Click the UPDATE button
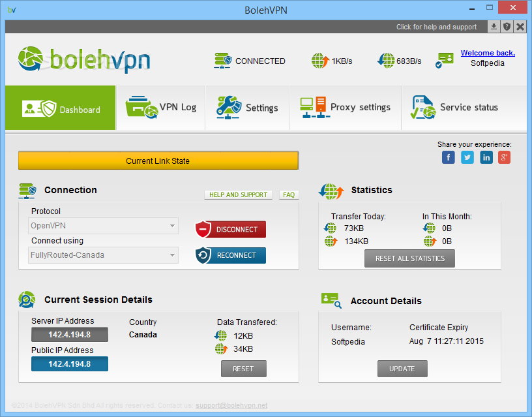Image resolution: width=532 pixels, height=417 pixels. pos(402,369)
